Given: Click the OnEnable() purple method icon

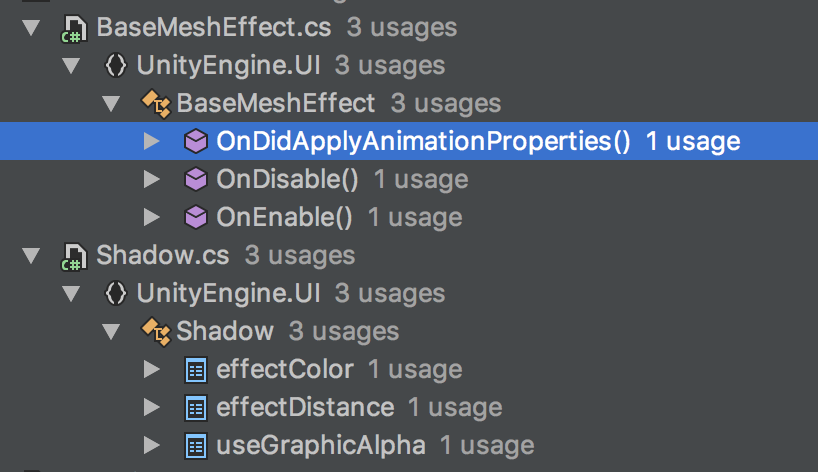Looking at the screenshot, I should 196,217.
